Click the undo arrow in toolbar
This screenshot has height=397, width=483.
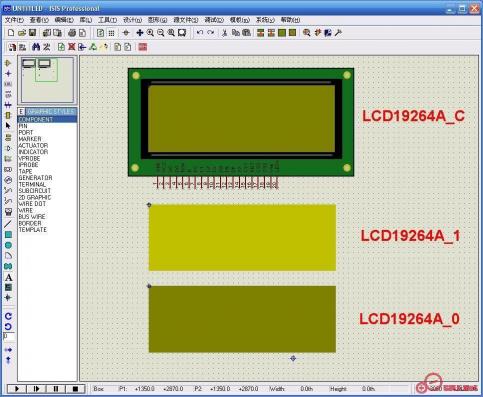[200, 33]
